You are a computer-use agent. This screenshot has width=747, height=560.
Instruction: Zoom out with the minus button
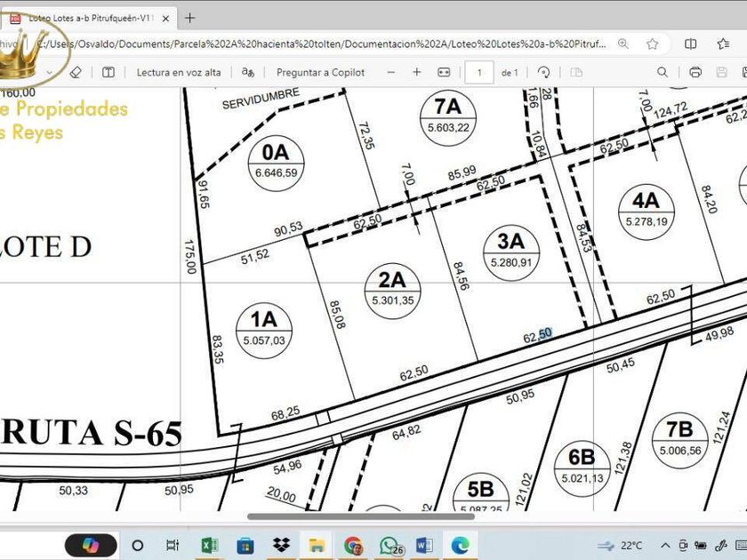pyautogui.click(x=390, y=72)
